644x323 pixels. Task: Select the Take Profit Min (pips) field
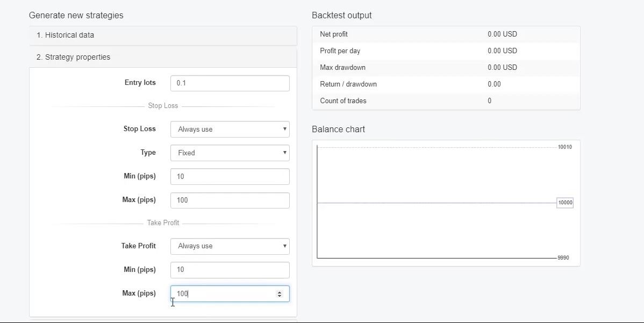(230, 270)
